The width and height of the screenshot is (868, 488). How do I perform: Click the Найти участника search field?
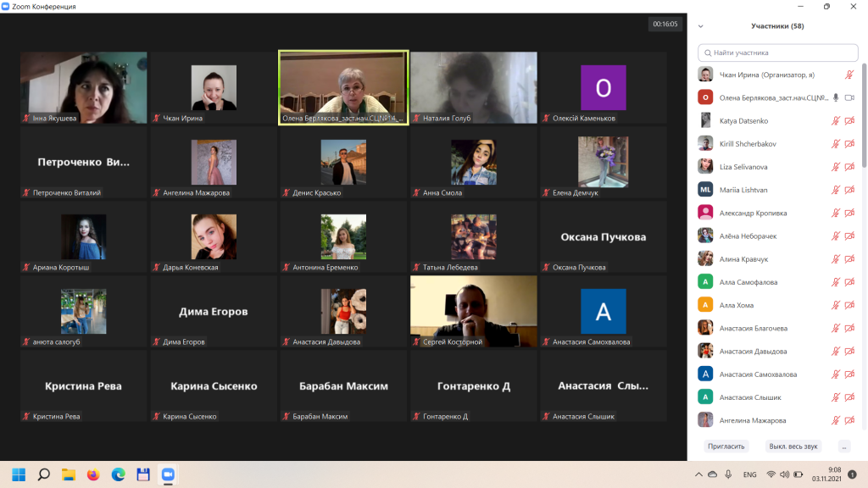click(776, 52)
